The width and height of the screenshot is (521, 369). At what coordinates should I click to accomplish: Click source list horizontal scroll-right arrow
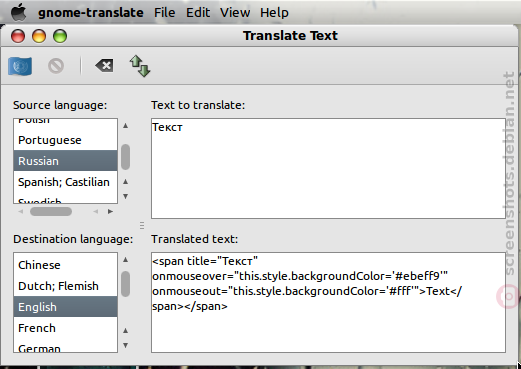110,211
